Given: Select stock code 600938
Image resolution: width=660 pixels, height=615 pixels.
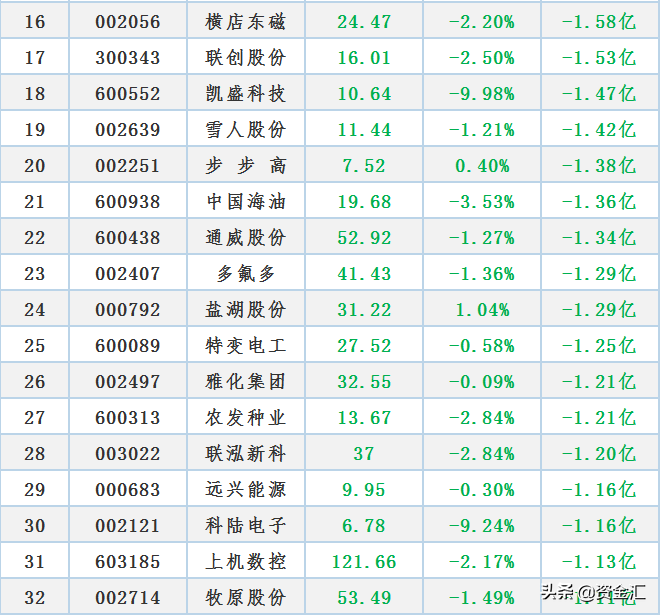Looking at the screenshot, I should tap(128, 202).
